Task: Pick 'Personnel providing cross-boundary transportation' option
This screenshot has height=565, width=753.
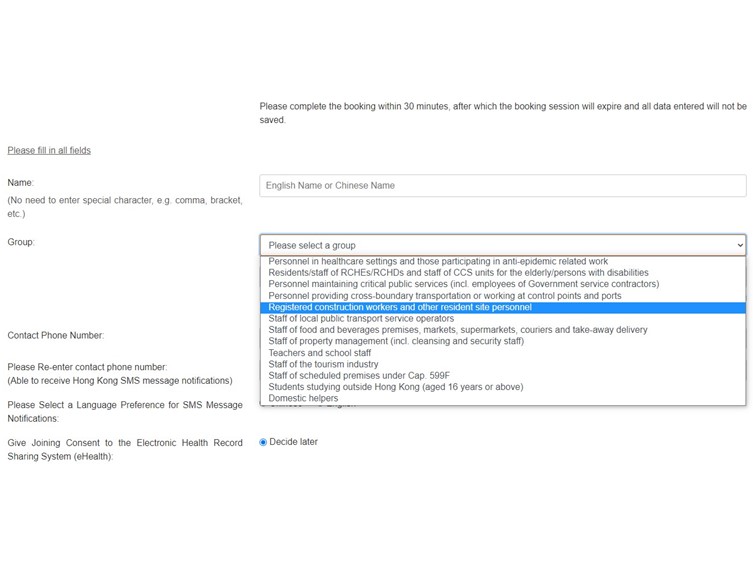Action: (503, 296)
